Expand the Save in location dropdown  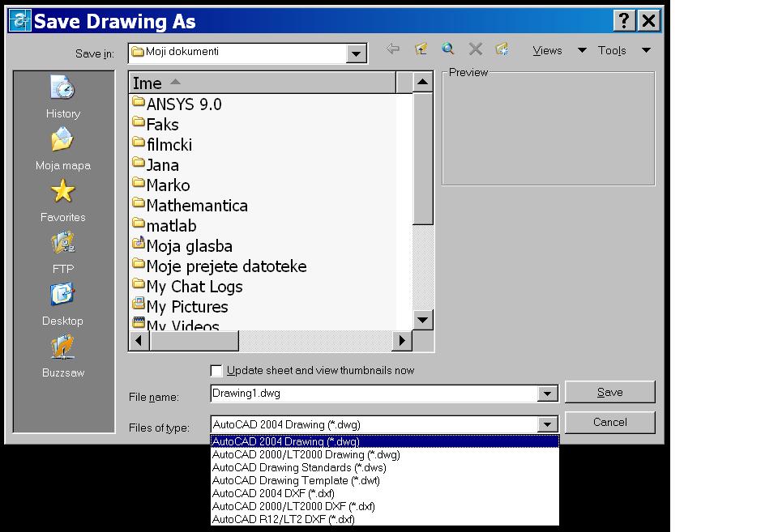[357, 53]
